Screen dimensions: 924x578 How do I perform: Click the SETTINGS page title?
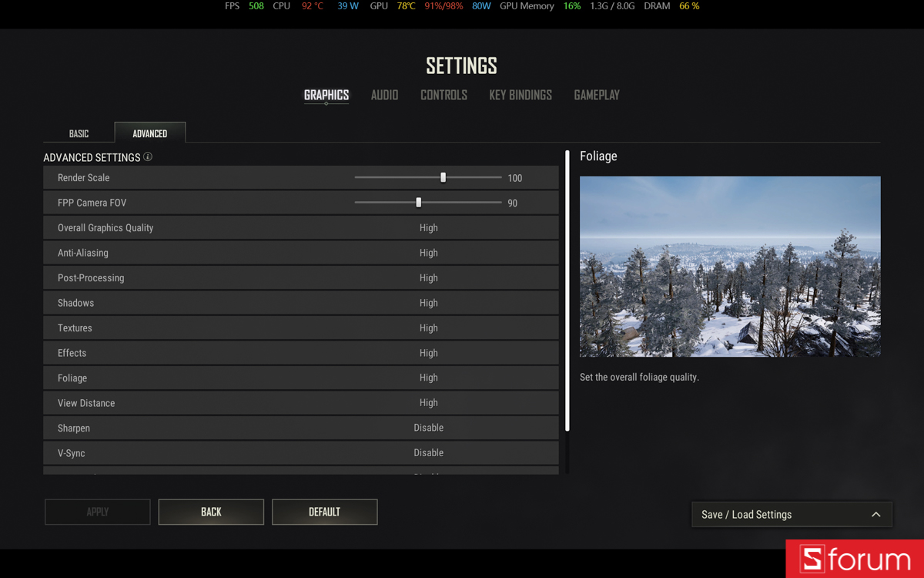pyautogui.click(x=461, y=66)
